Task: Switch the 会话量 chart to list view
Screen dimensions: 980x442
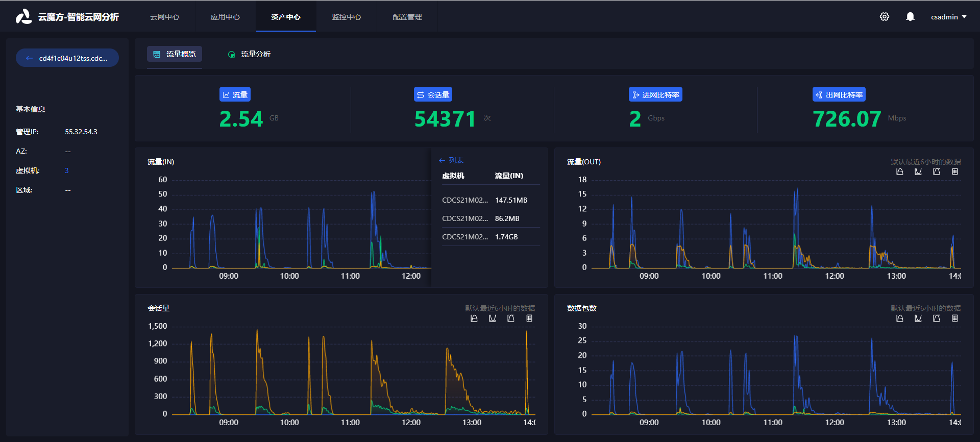Action: pyautogui.click(x=529, y=318)
